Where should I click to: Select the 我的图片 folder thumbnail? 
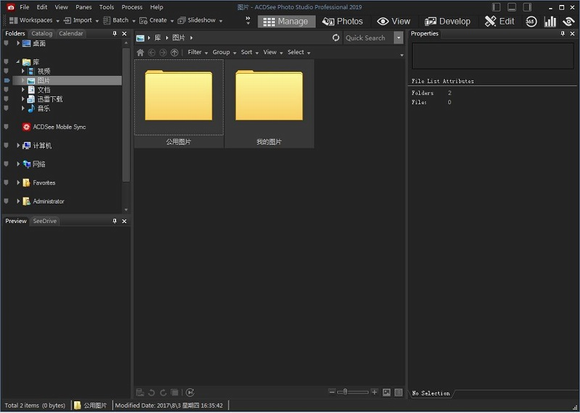[x=269, y=104]
